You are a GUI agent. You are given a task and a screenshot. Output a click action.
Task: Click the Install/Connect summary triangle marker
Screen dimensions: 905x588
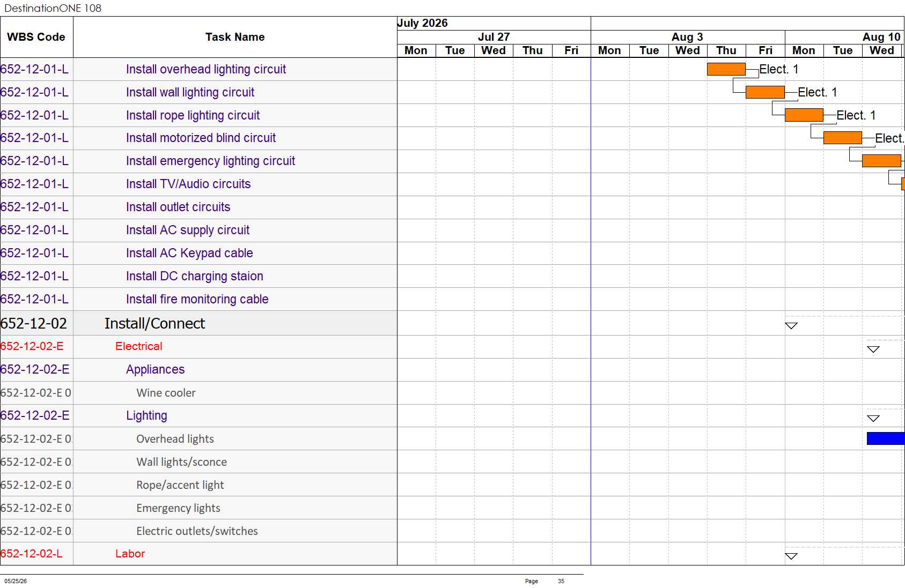791,325
